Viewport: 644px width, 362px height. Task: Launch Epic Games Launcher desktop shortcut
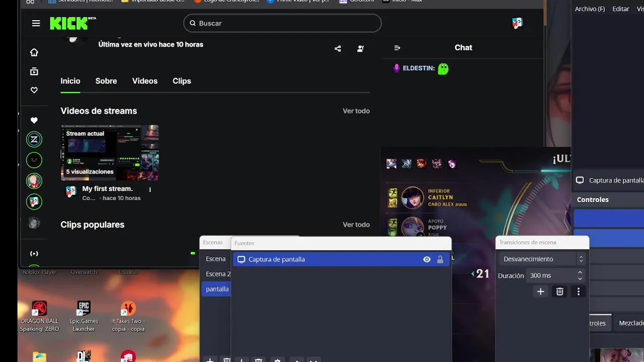tap(84, 316)
